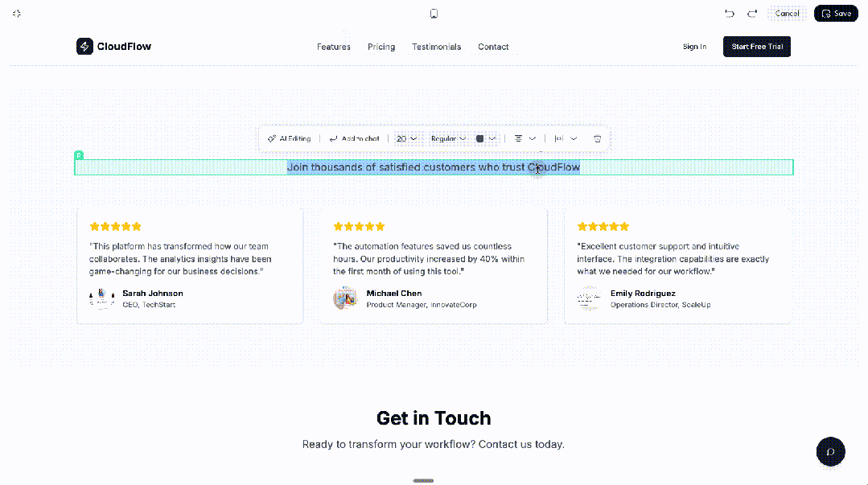
Task: Click the CloudFlow brand name
Action: point(124,47)
